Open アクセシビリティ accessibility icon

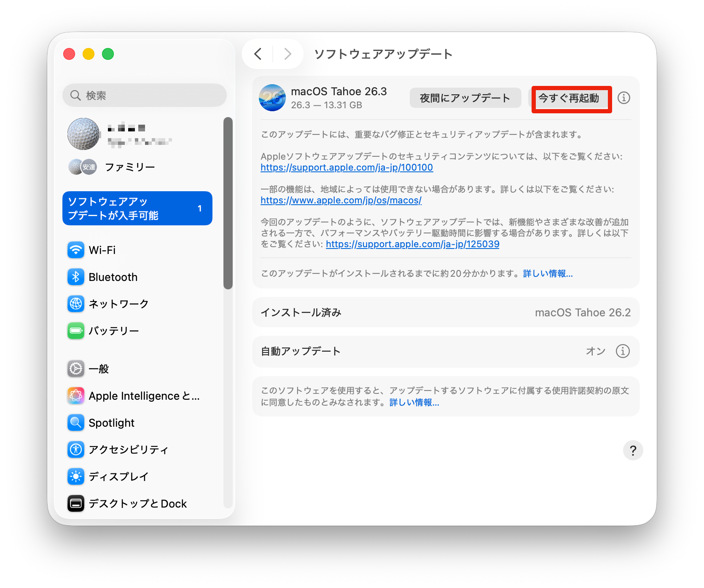point(76,449)
